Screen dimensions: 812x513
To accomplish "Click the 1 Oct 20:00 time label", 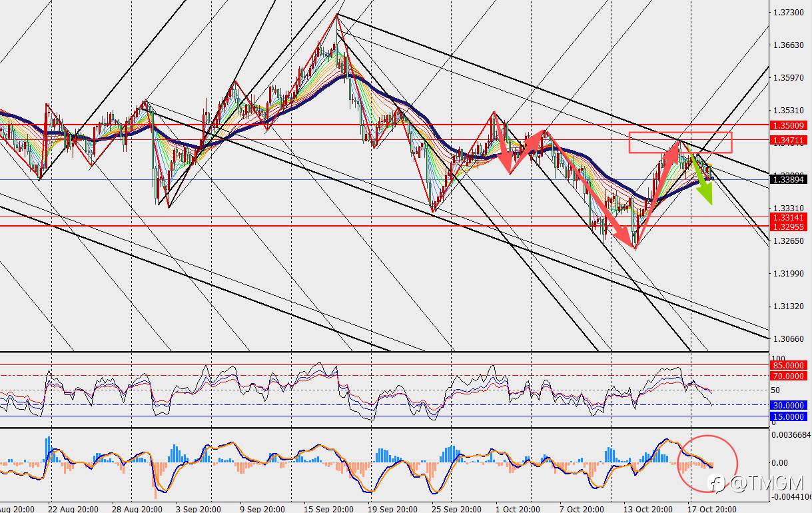I will 518,508.
